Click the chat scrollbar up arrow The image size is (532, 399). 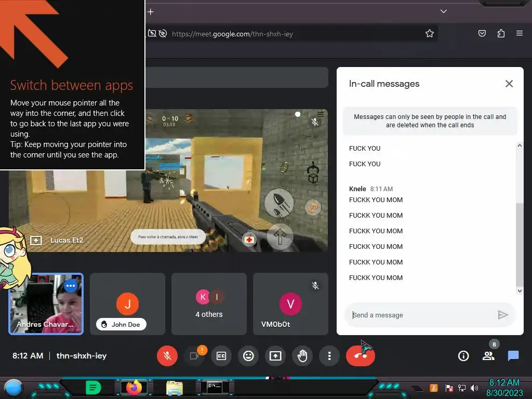coord(519,145)
